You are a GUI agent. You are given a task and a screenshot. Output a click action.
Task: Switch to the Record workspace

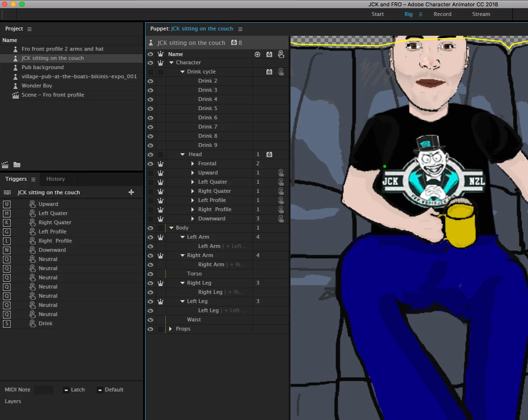click(x=442, y=14)
